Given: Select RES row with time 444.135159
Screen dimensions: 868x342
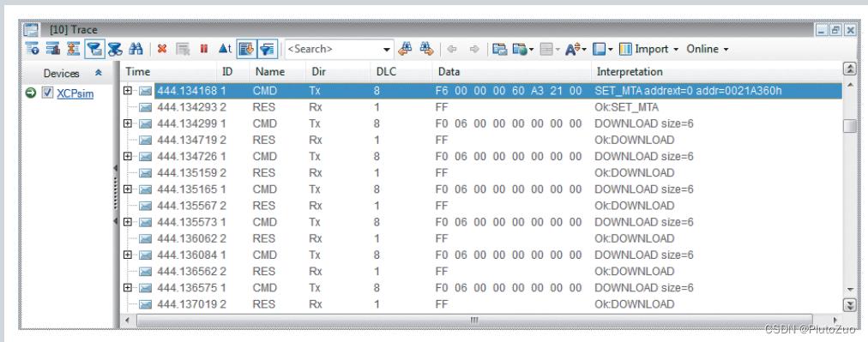Looking at the screenshot, I should click(x=482, y=172).
